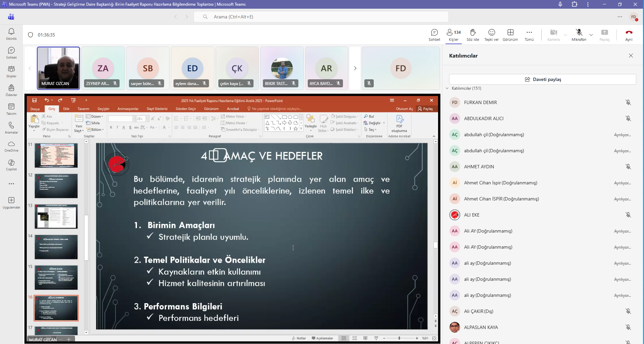The image size is (644, 344).
Task: Go back with navigation arrow
Action: [175, 17]
